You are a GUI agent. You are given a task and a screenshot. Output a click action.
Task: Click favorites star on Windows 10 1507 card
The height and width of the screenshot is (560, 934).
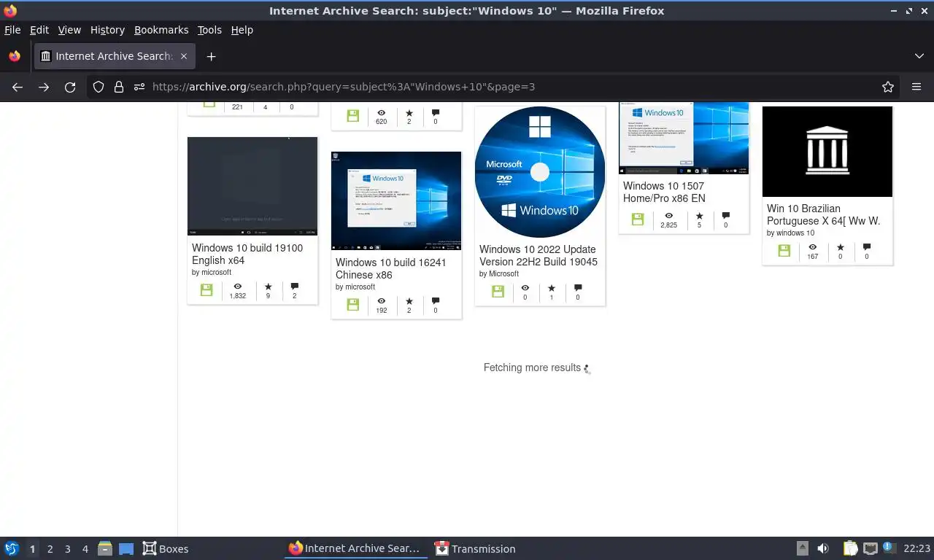(699, 216)
